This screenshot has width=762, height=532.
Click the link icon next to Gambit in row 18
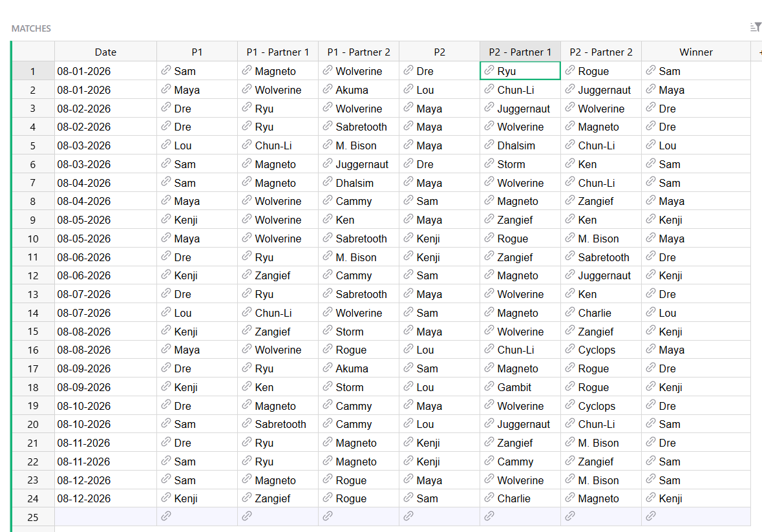point(489,387)
